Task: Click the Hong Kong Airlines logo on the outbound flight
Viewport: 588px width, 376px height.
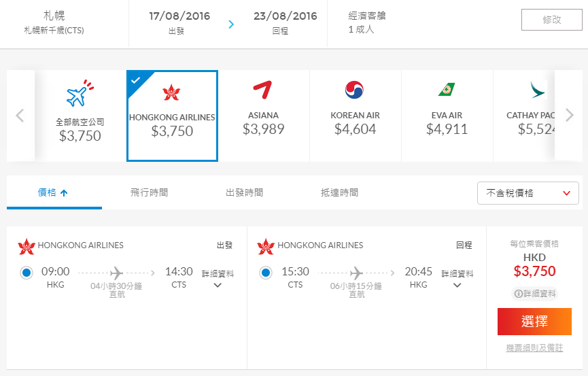Action: tap(27, 246)
